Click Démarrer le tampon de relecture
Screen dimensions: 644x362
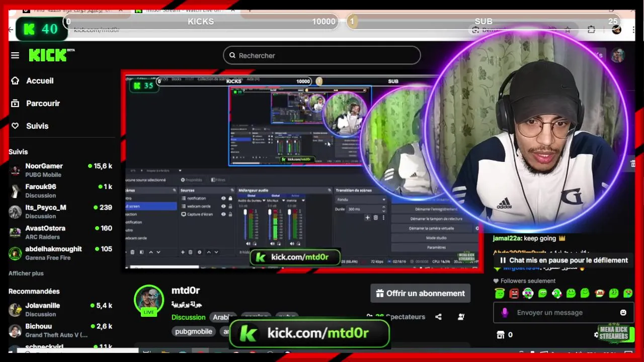click(x=437, y=219)
